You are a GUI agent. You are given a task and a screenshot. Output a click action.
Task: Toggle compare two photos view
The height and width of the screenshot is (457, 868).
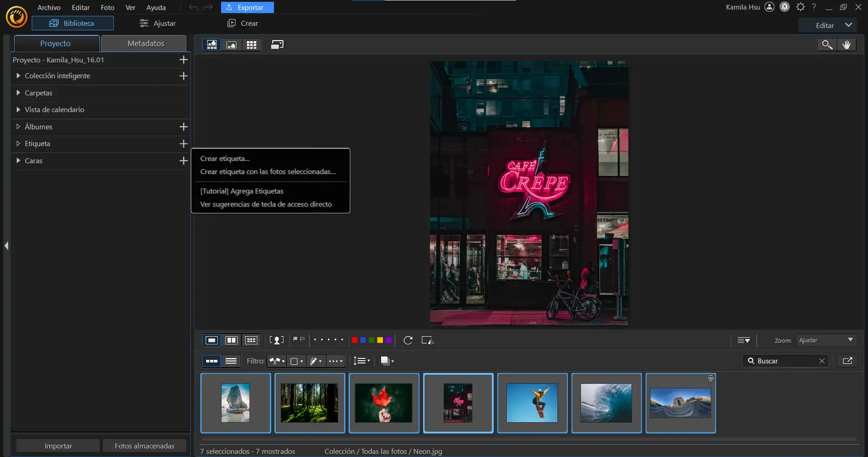pyautogui.click(x=231, y=340)
